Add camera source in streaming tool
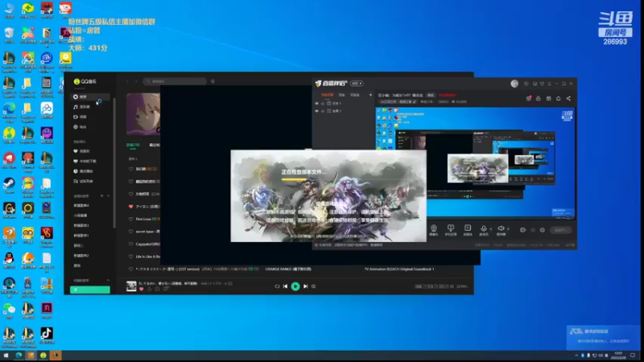 (434, 230)
